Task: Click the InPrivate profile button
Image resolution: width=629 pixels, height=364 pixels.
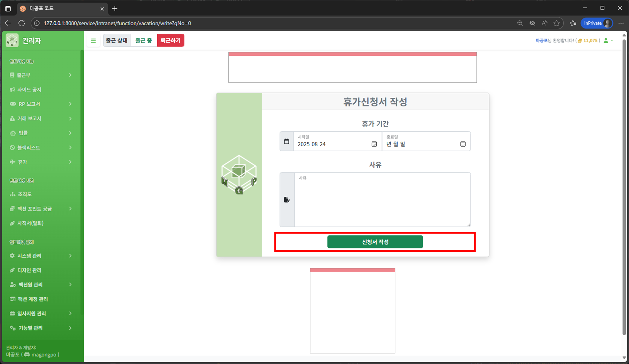Action: click(x=597, y=23)
